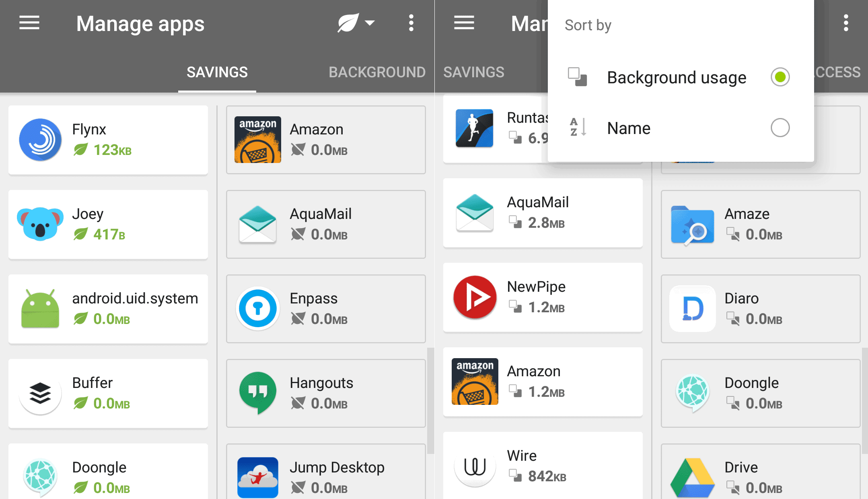Open the Buffer stacked layers icon
Image resolution: width=868 pixels, height=499 pixels.
40,393
